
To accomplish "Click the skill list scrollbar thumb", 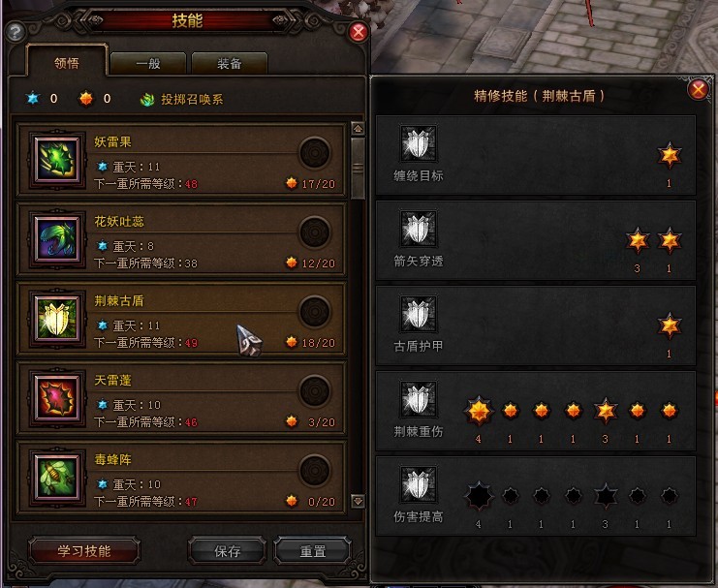I will (358, 168).
